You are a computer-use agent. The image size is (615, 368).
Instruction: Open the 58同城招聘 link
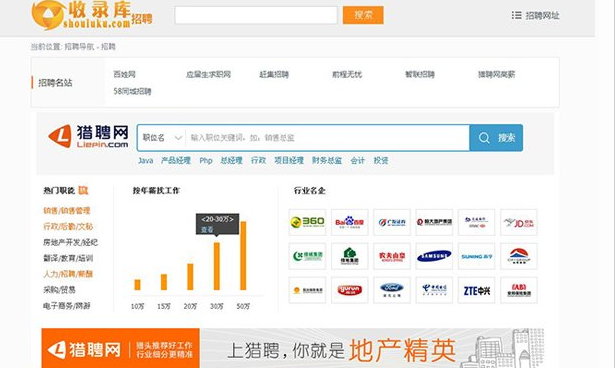click(132, 91)
